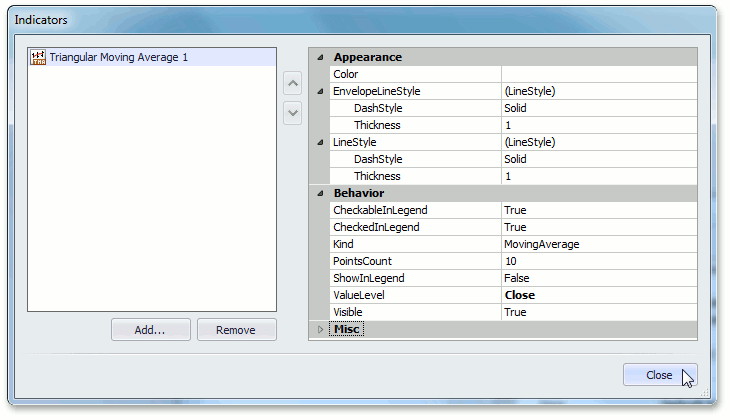Select the Behavior category header
This screenshot has width=730, height=420.
coord(359,193)
